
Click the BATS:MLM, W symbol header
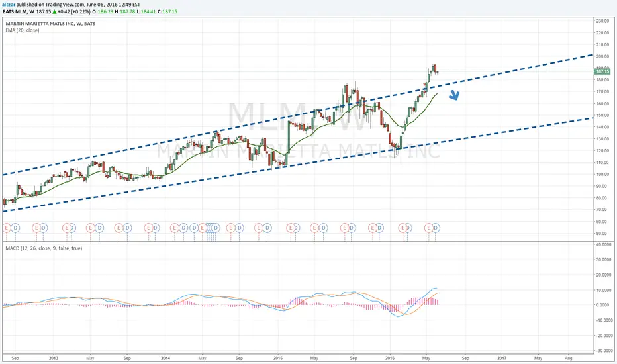click(x=19, y=11)
